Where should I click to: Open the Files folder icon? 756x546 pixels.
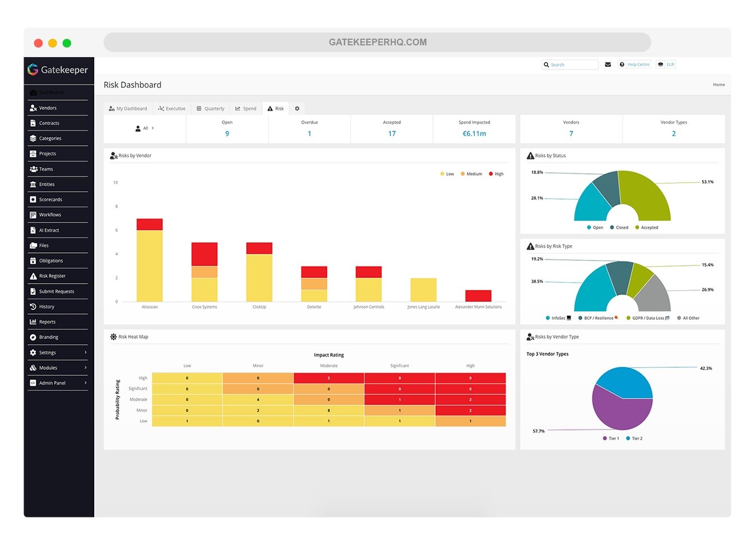click(x=33, y=245)
